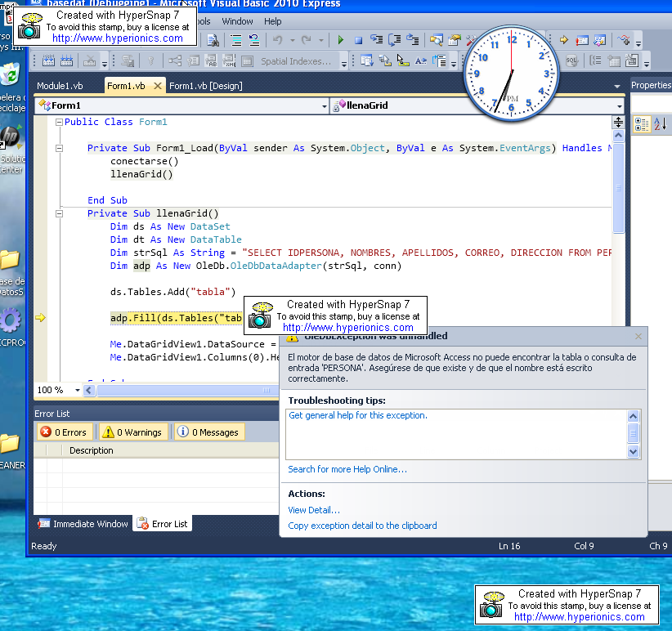Click the Properties panel object selector field
This screenshot has height=631, width=672.
point(652,104)
